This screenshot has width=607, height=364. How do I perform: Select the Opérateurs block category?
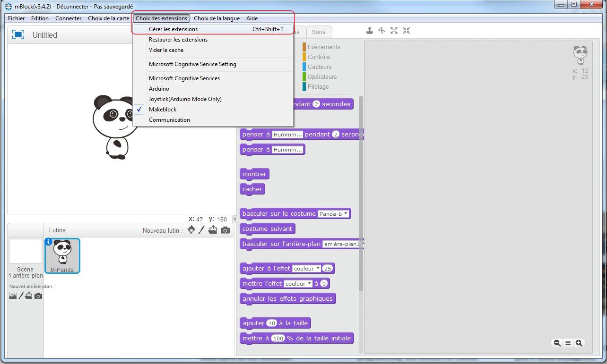click(322, 77)
